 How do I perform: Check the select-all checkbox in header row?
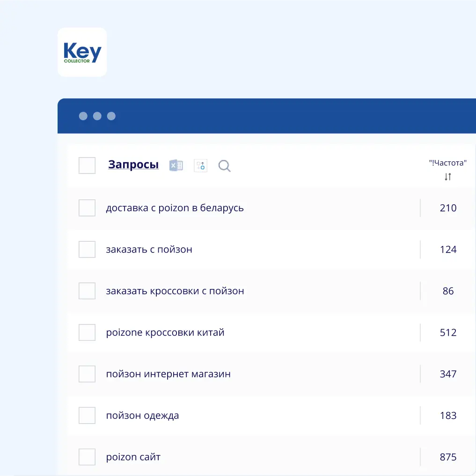(87, 165)
